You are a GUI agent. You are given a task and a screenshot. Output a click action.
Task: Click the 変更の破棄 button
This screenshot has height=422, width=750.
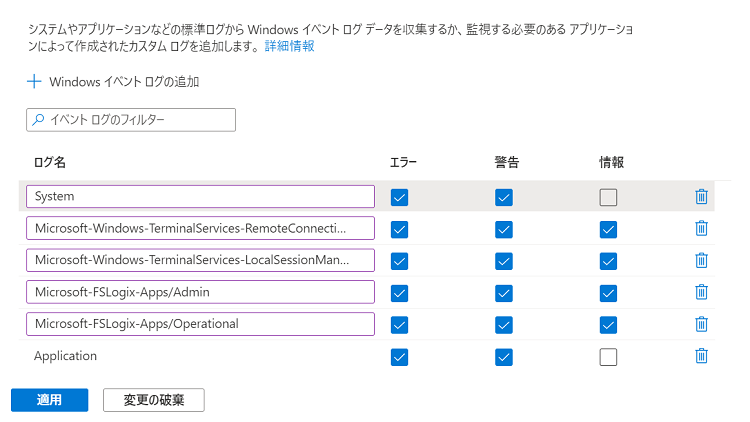pyautogui.click(x=153, y=400)
